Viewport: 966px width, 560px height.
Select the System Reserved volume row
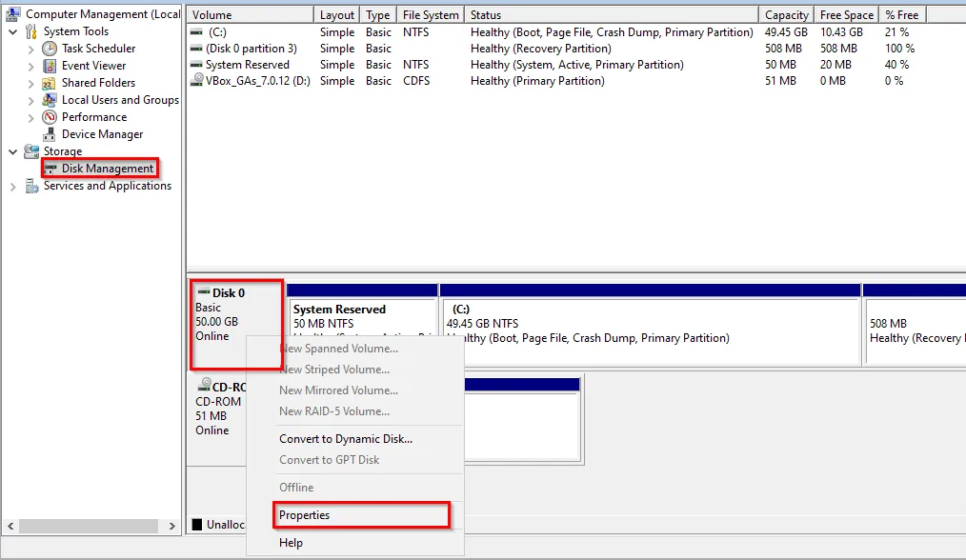(247, 65)
